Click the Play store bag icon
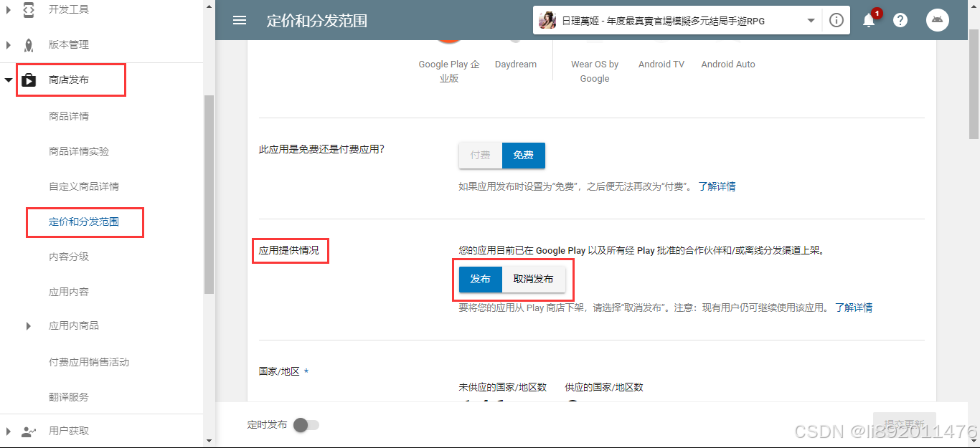980x448 pixels. point(29,80)
